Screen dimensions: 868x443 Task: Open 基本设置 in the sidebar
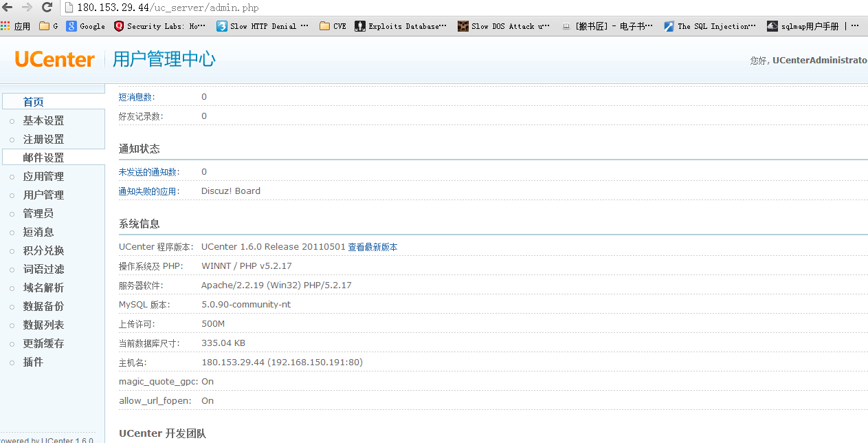tap(43, 120)
